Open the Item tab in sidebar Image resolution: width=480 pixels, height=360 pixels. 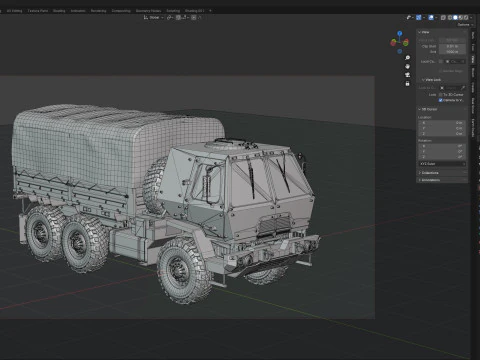473,35
